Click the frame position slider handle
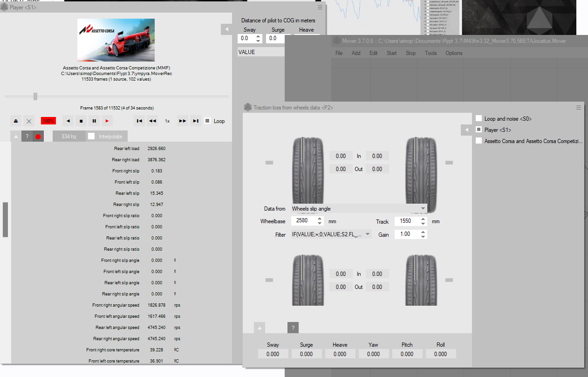588x377 pixels. pos(35,96)
